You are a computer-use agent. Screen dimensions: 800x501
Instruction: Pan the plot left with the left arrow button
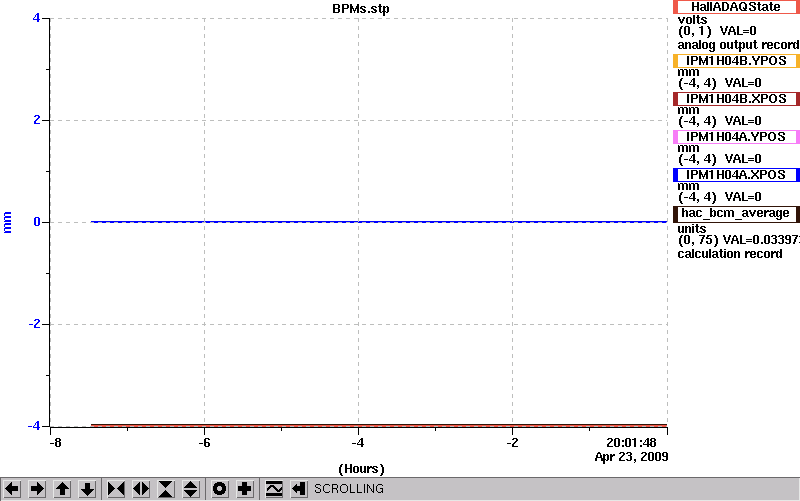12,489
